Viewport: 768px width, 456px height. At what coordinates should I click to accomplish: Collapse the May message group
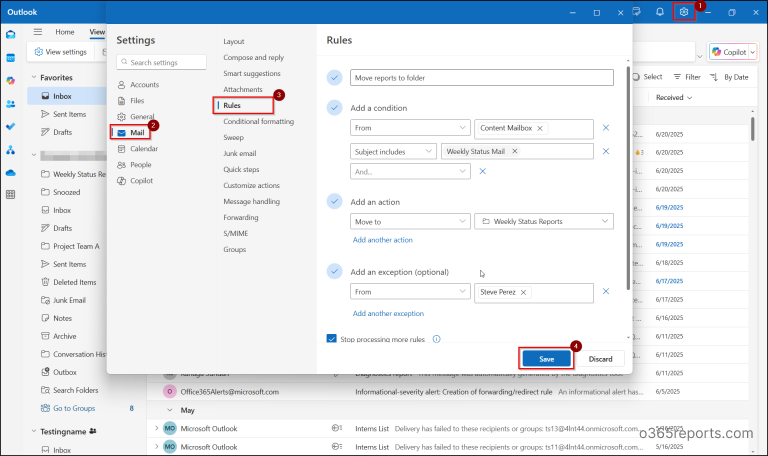pos(169,410)
